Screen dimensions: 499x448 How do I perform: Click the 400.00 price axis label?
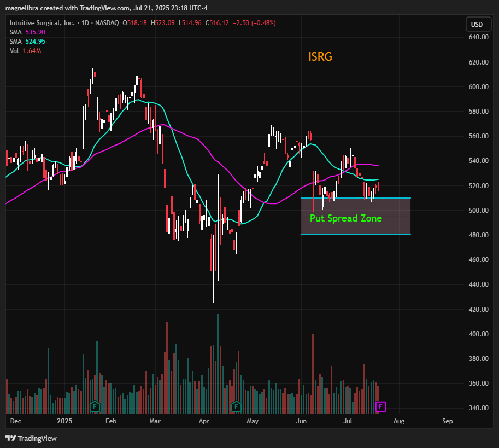[x=478, y=334]
